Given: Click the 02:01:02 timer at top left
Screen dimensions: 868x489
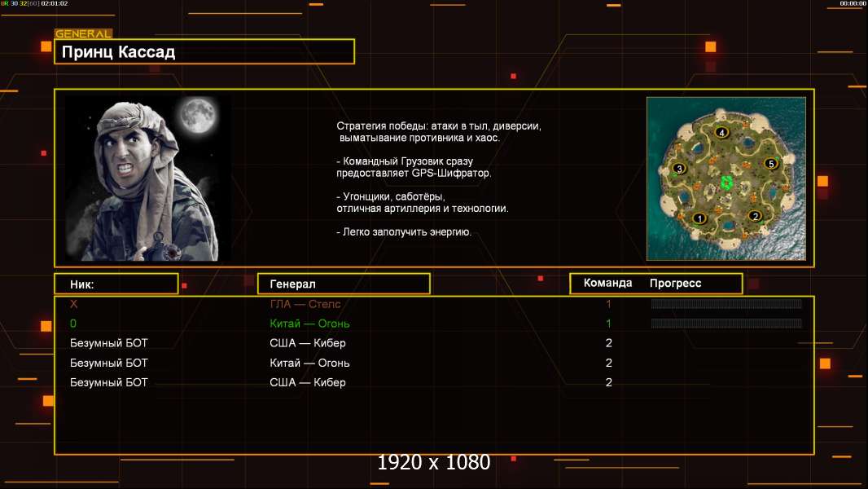Looking at the screenshot, I should click(x=55, y=3).
